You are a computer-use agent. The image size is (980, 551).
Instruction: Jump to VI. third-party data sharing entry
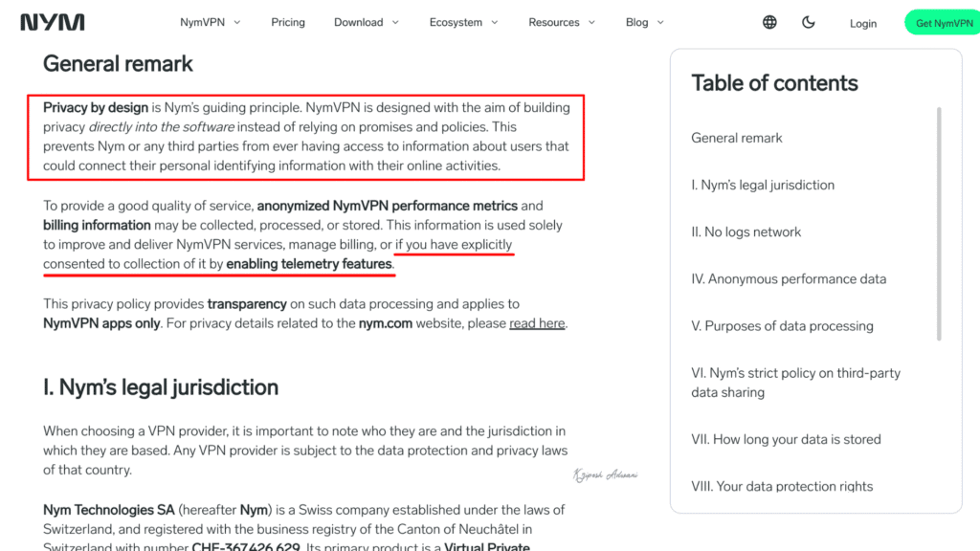[x=795, y=383]
